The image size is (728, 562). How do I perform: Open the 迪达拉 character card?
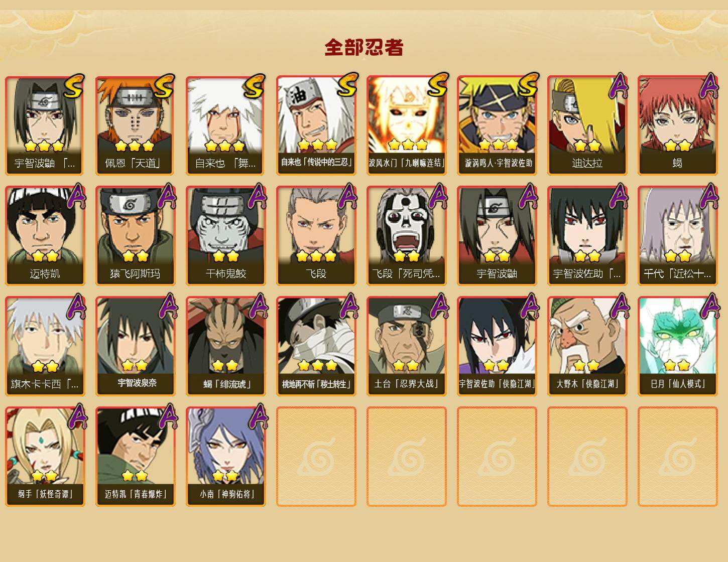(x=587, y=125)
